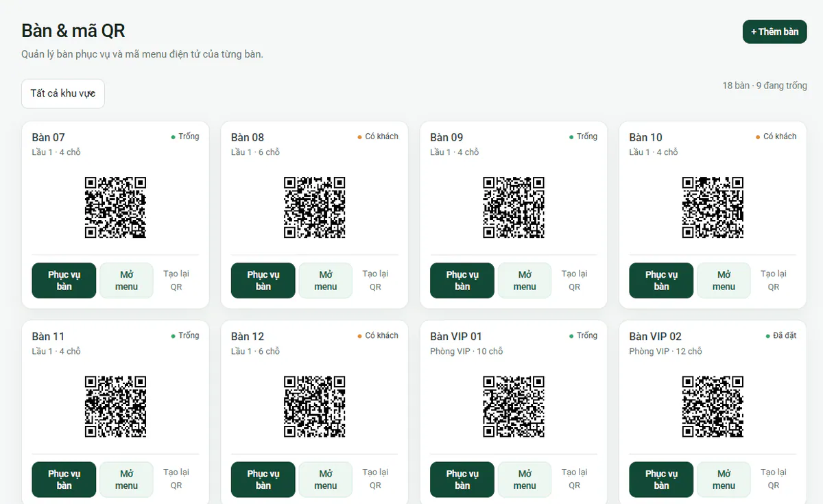This screenshot has width=823, height=504.
Task: Click the QR code of Bàn 10
Action: (713, 207)
